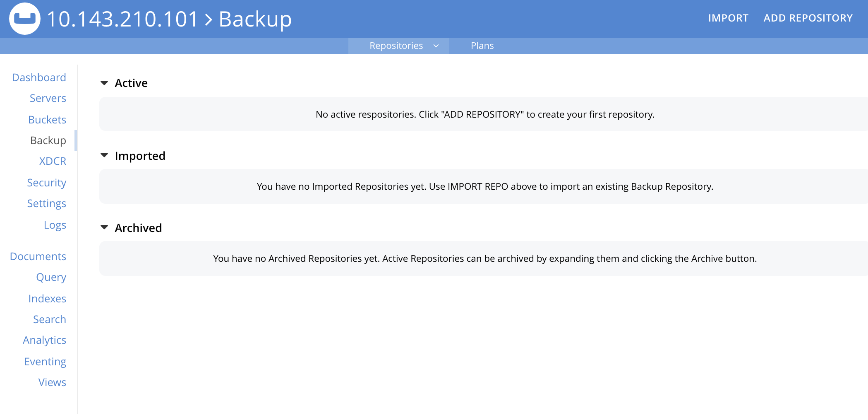Collapse the Archived section
The image size is (868, 420).
pyautogui.click(x=105, y=227)
